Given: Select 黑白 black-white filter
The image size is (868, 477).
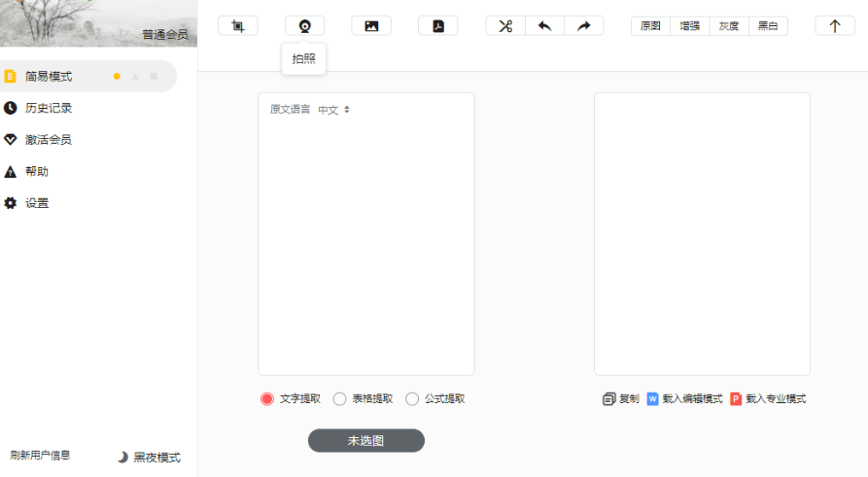Looking at the screenshot, I should click(768, 26).
